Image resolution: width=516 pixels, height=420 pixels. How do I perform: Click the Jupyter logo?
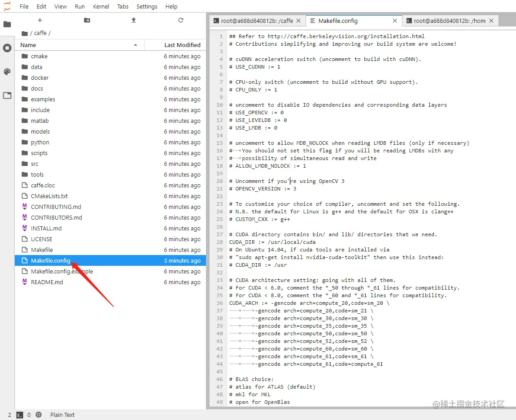(x=7, y=6)
